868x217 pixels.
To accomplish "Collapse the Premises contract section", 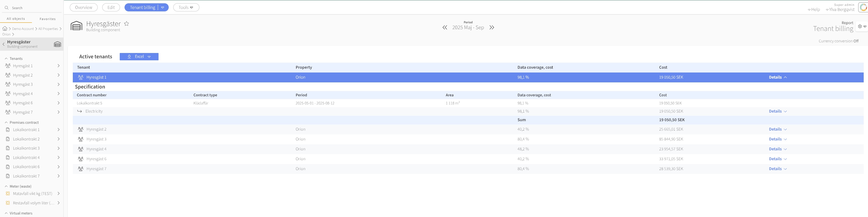I will 6,122.
